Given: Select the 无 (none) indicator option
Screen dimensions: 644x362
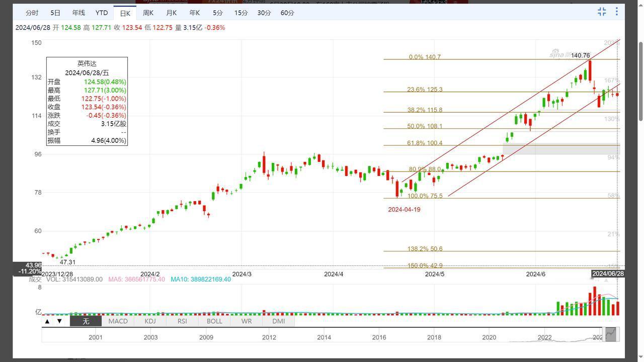Looking at the screenshot, I should 86,321.
